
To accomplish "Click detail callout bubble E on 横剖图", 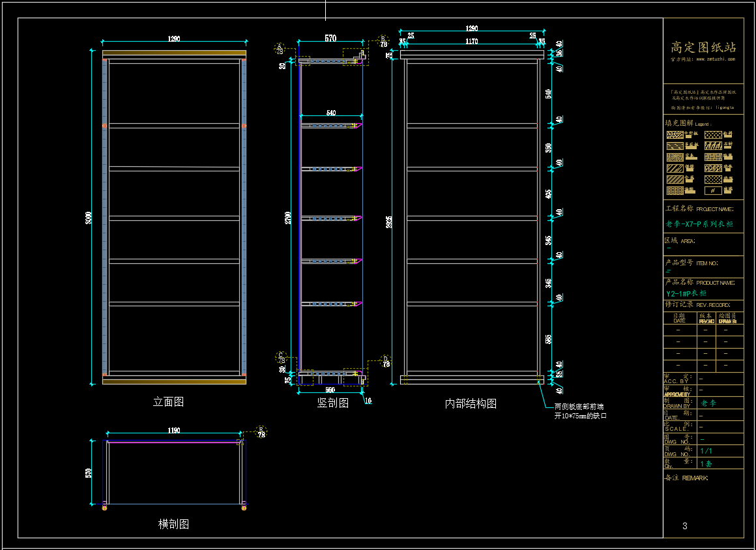I will pyautogui.click(x=261, y=431).
